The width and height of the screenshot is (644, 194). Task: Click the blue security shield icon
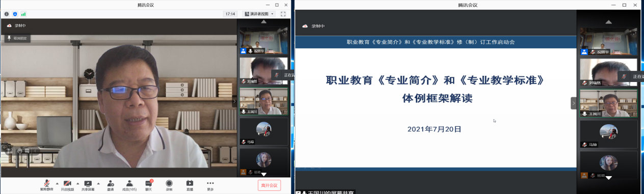point(15,14)
